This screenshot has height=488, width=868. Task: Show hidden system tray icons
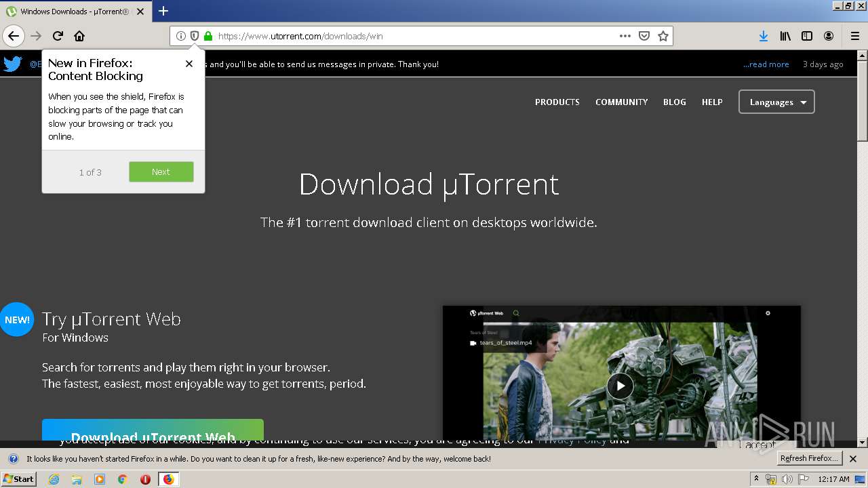(757, 479)
